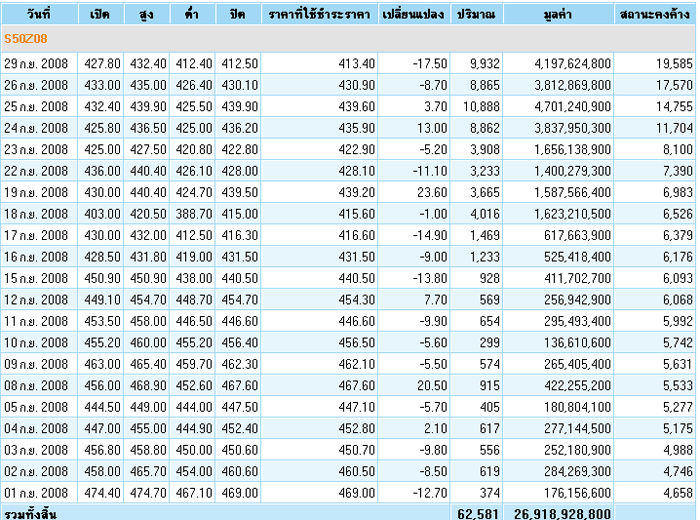Click the change value 20.50
Screen dimensions: 700x520
[x=432, y=386]
